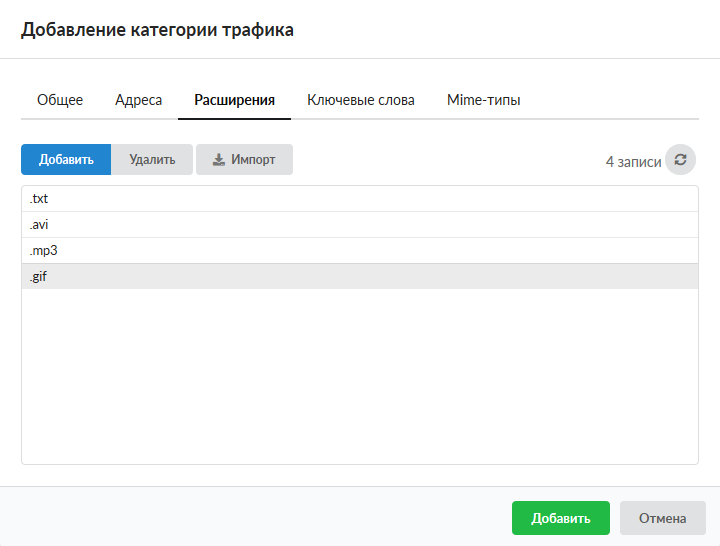Switch to the Общее tab
Screen dimensions: 720x546
pos(60,100)
